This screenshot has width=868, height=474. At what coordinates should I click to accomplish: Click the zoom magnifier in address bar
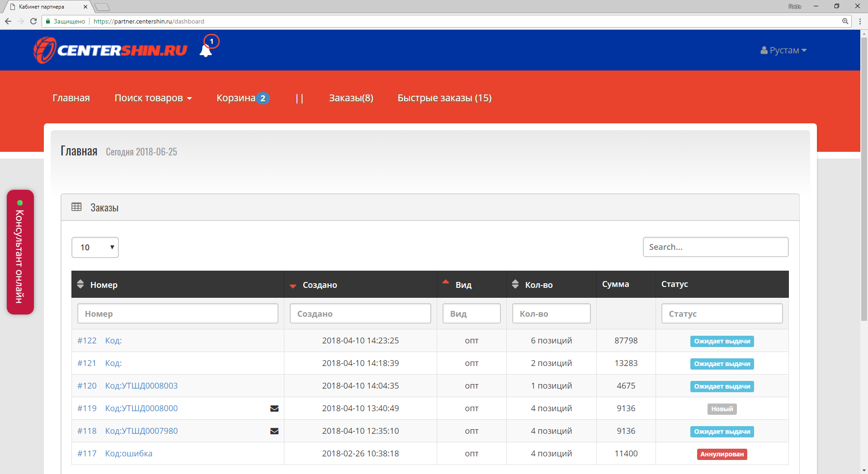coord(845,21)
